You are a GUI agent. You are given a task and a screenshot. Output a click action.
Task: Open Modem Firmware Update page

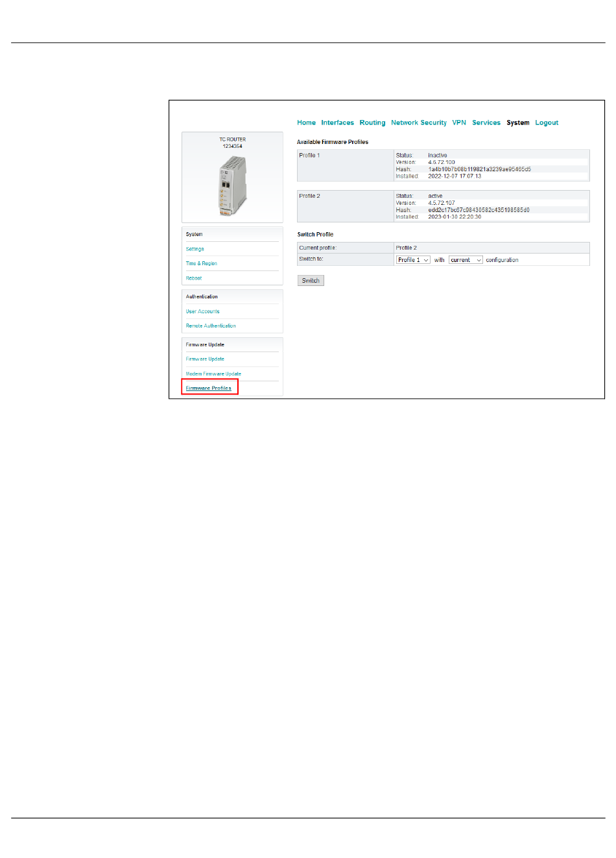[x=213, y=374]
